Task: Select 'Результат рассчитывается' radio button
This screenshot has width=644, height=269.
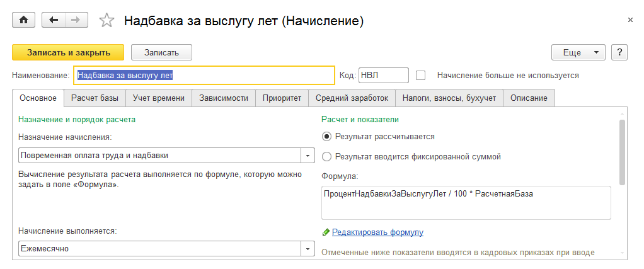Action: (326, 136)
